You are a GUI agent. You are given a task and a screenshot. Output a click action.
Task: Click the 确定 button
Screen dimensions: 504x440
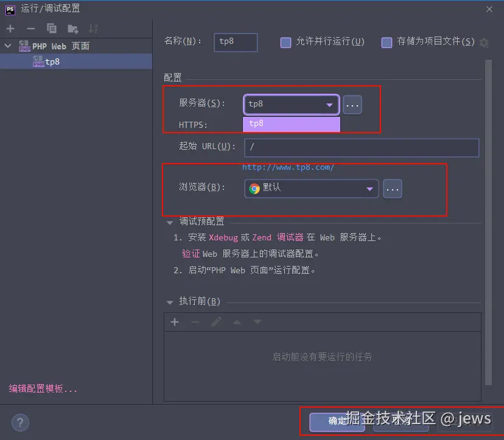coord(337,421)
